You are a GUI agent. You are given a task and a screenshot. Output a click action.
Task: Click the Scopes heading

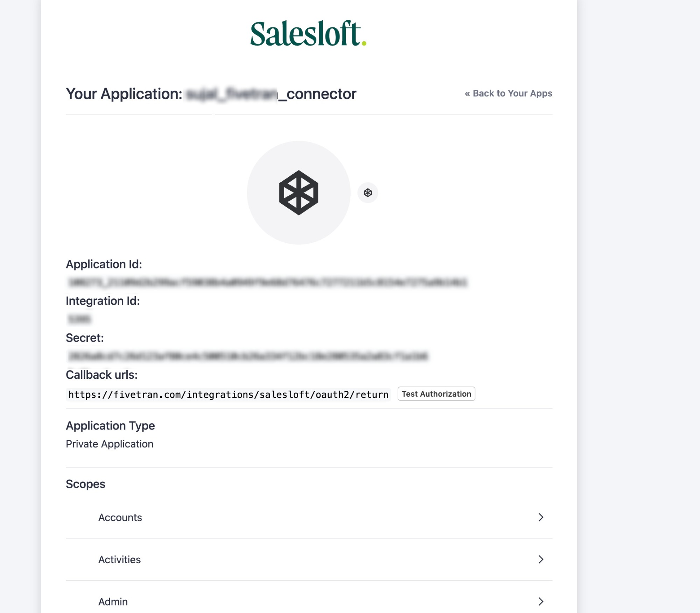pos(85,484)
